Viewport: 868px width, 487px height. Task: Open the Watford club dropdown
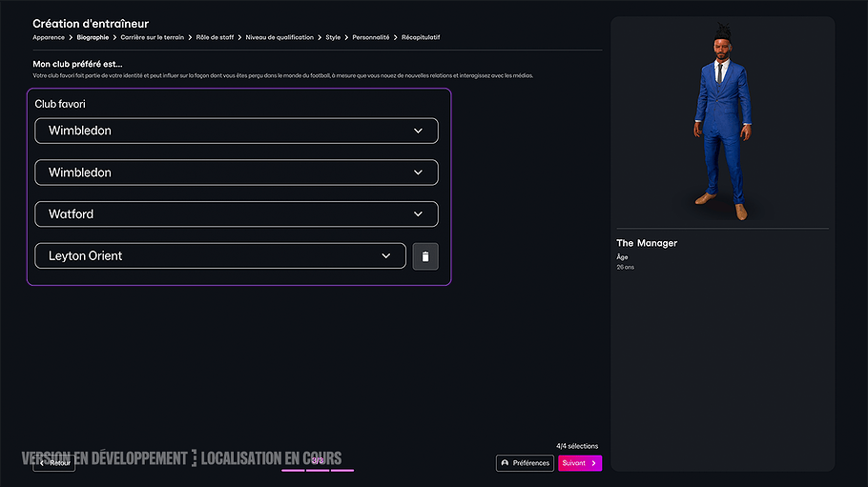[237, 214]
